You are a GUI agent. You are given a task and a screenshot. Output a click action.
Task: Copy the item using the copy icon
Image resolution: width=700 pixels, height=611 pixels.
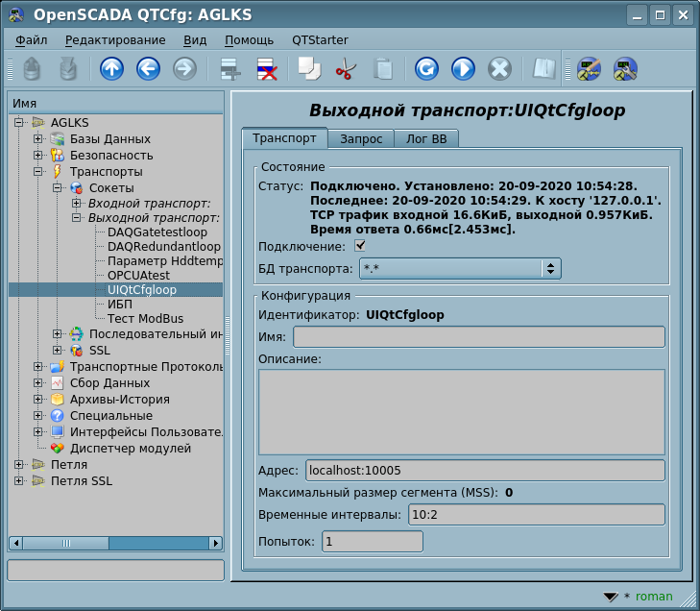(310, 69)
